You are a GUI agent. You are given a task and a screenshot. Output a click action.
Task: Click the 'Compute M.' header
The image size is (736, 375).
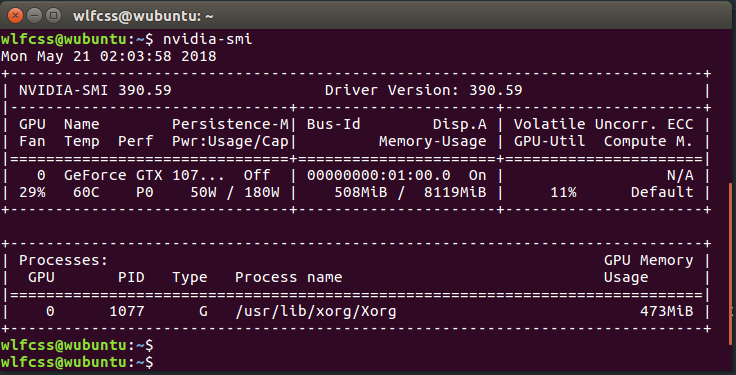tap(648, 141)
